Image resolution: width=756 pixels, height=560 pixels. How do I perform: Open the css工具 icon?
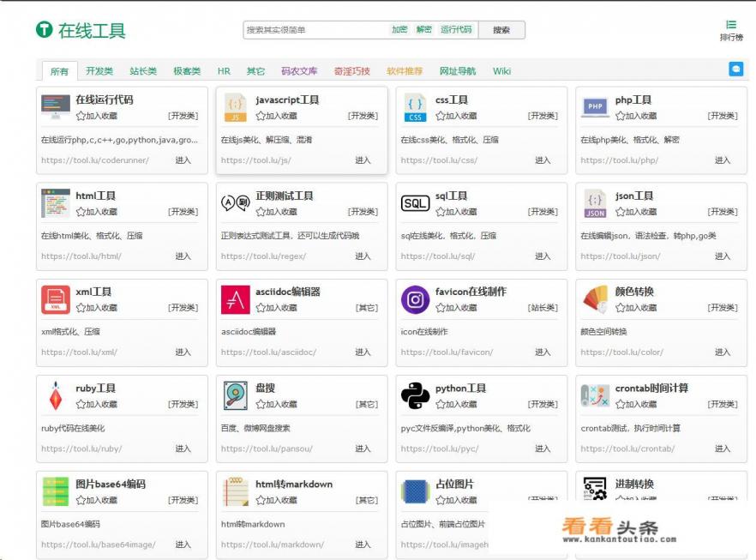coord(415,107)
